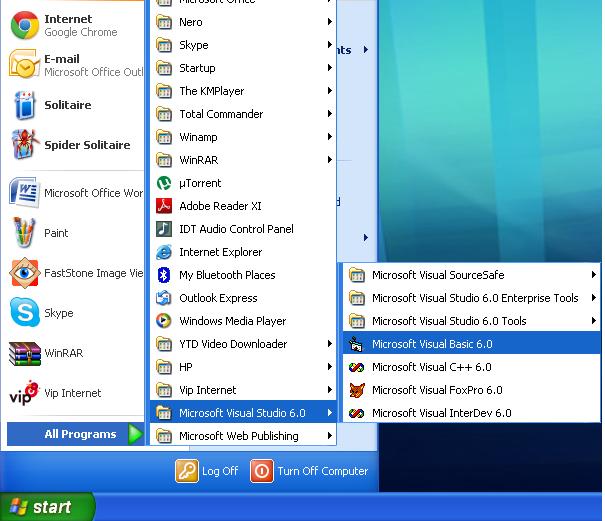The height and width of the screenshot is (521, 605).
Task: Launch Internet Explorer icon
Action: [x=164, y=252]
